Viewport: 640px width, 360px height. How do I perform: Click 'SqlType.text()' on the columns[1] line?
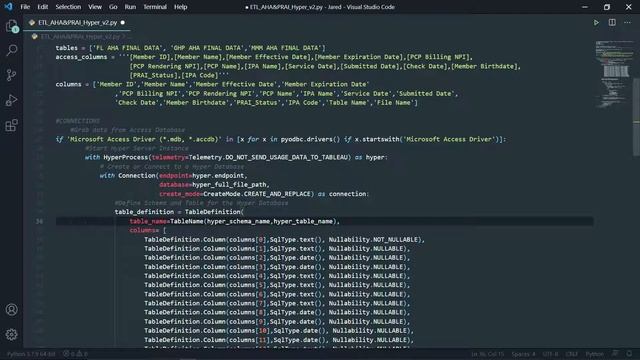(295, 249)
